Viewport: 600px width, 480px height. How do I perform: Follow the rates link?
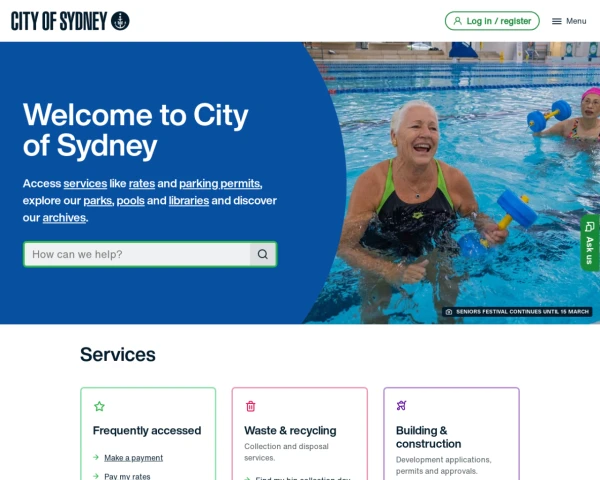pyautogui.click(x=142, y=184)
